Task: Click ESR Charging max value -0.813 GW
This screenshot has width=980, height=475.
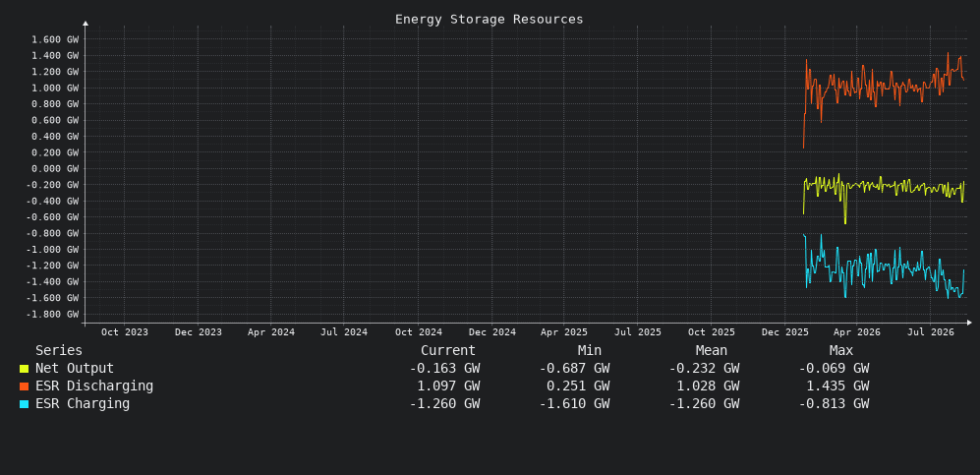Action: pos(834,404)
